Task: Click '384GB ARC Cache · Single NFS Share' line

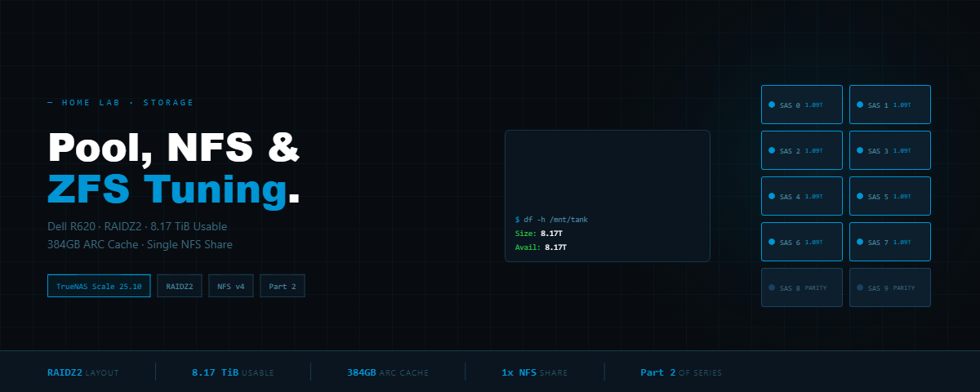Action: click(140, 244)
